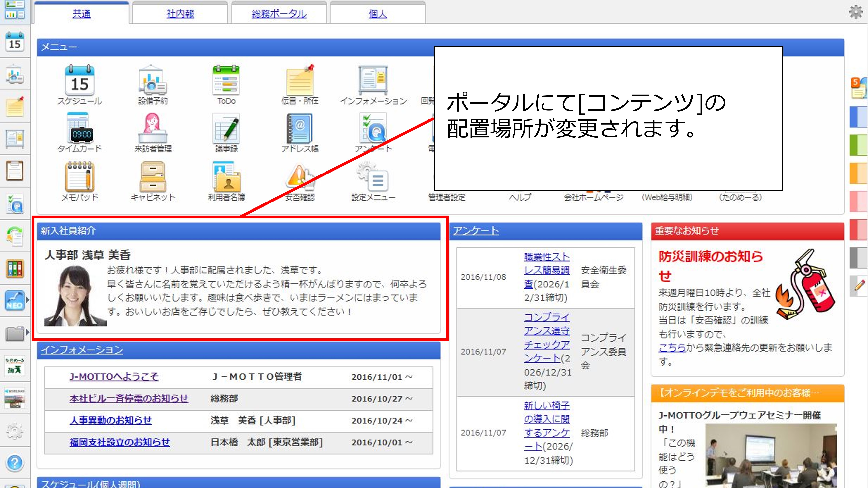868x488 pixels.
Task: Open the 人事異動のお知らせ link
Action: point(110,420)
